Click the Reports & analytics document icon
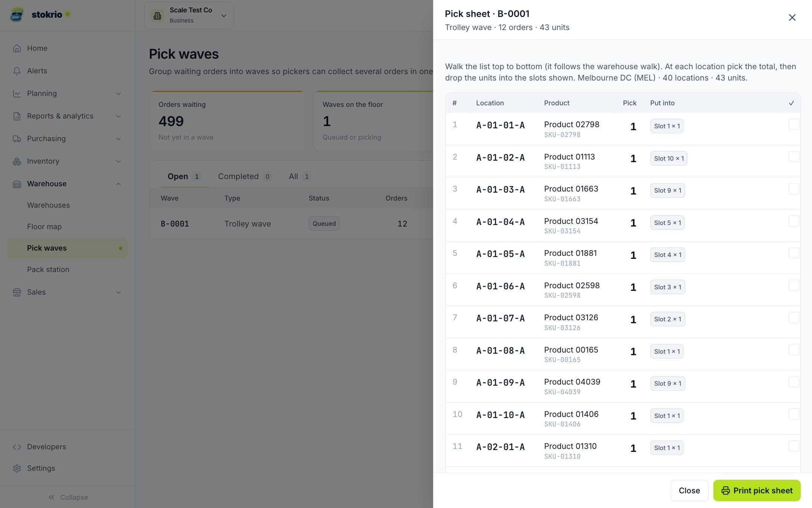The height and width of the screenshot is (508, 812). pos(17,116)
